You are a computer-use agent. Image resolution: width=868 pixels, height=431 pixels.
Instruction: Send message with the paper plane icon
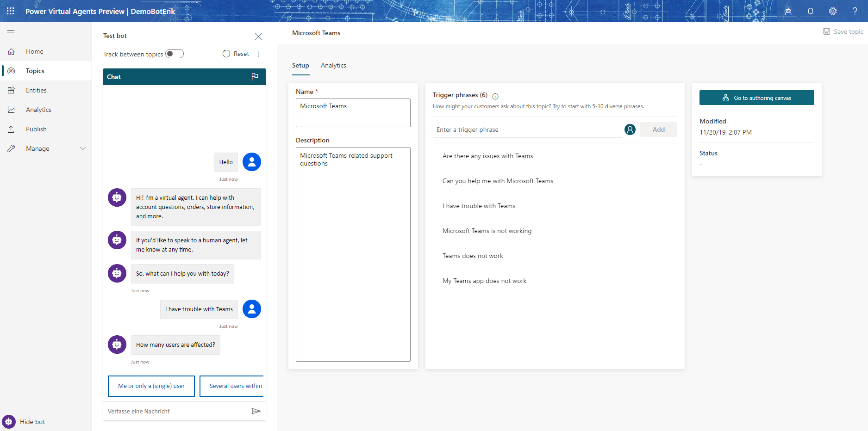256,411
